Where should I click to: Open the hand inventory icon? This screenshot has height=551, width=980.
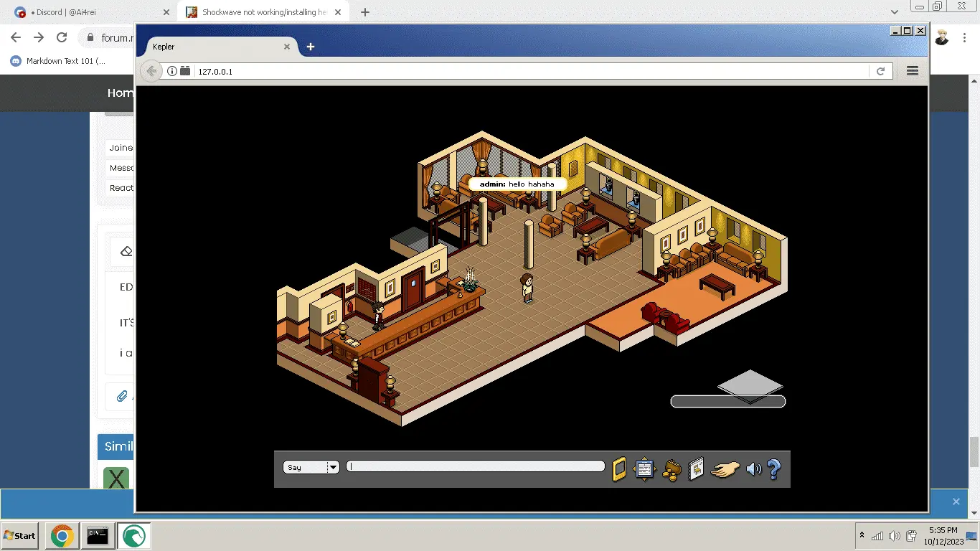pyautogui.click(x=725, y=469)
